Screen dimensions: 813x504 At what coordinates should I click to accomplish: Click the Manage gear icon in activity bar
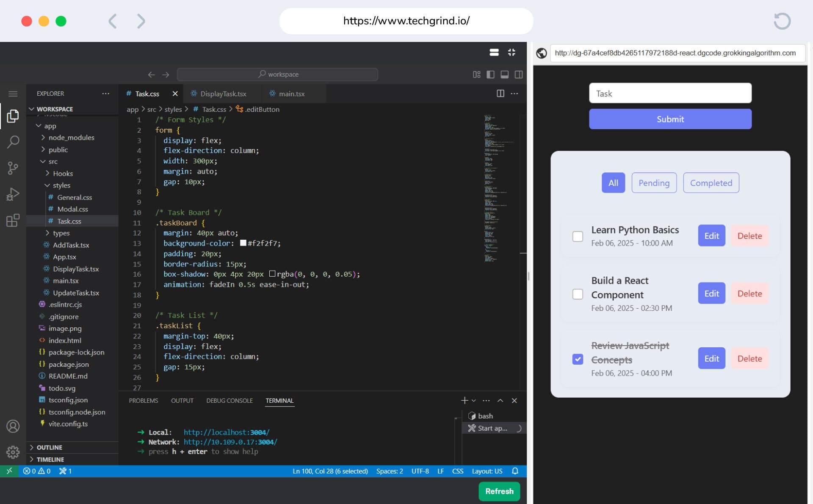click(13, 452)
